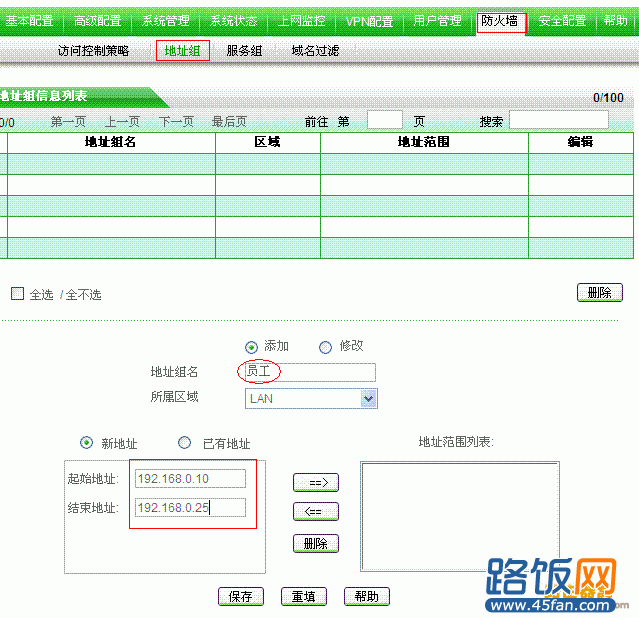Open the 服务组 submenu
The image size is (639, 618).
click(244, 51)
